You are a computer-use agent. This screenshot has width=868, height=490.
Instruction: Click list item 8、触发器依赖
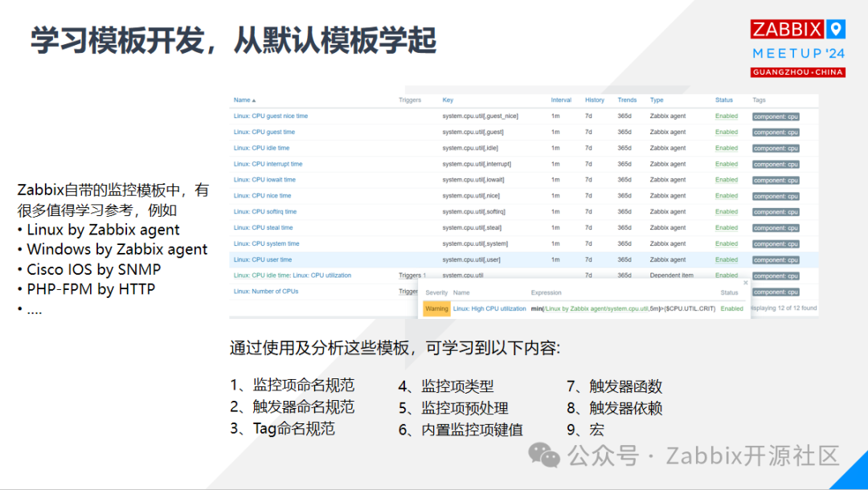click(x=615, y=408)
